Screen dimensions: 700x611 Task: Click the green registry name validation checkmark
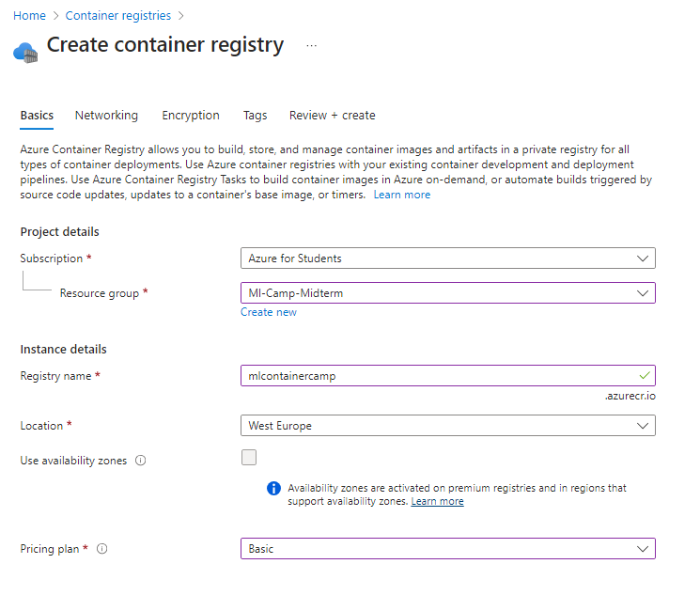643,375
